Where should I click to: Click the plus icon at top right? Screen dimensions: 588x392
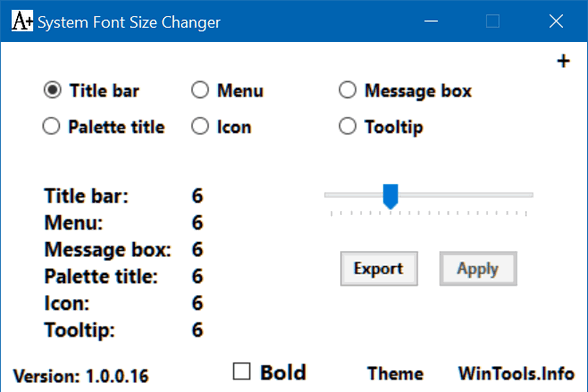563,61
